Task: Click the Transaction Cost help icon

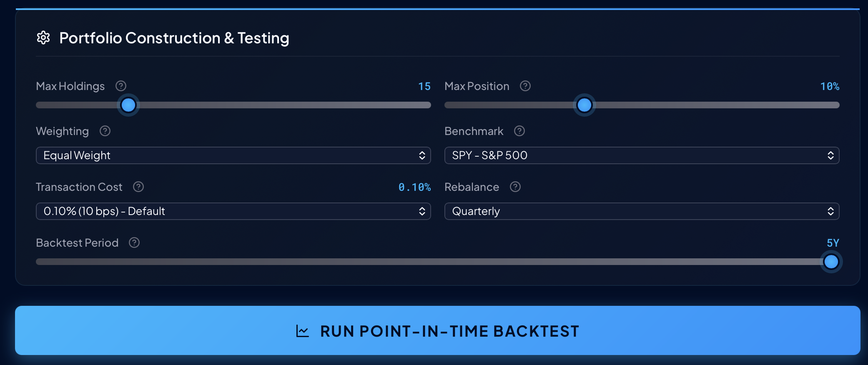Action: coord(138,187)
